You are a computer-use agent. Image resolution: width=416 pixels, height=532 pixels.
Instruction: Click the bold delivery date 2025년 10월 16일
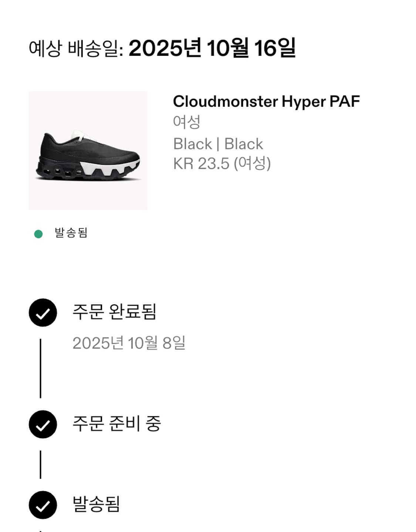[x=212, y=48]
